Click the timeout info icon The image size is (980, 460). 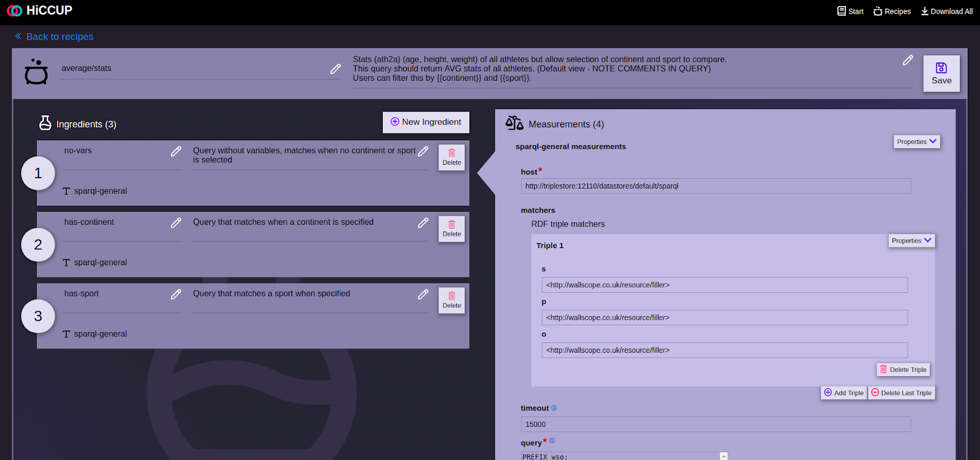[x=554, y=407]
